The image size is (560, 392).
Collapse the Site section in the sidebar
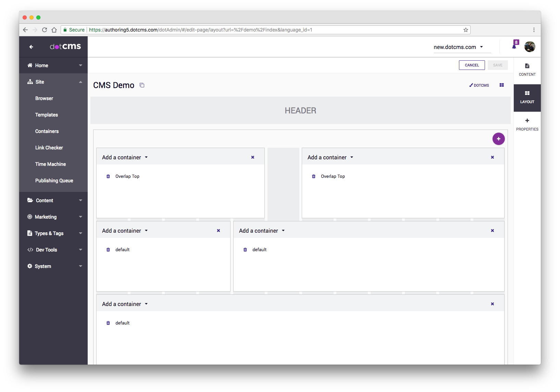(80, 82)
